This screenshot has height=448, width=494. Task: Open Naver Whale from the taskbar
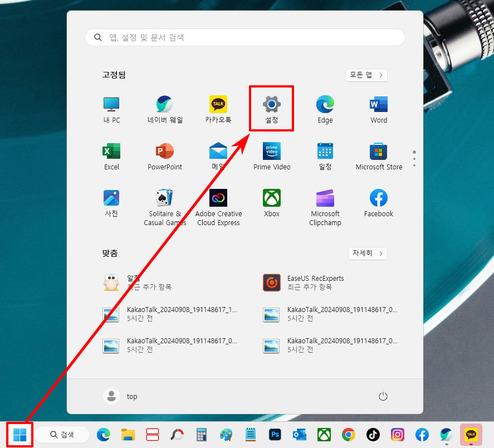[447, 435]
